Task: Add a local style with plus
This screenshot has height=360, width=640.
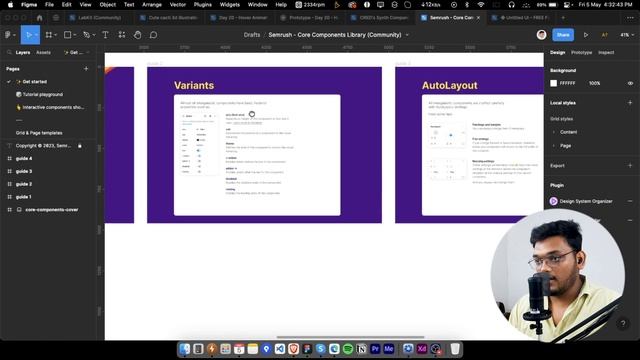Action: (x=630, y=103)
